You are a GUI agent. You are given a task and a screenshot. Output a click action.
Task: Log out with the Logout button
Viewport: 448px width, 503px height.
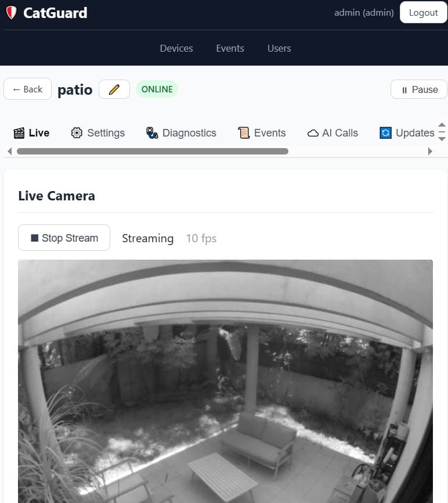[423, 13]
